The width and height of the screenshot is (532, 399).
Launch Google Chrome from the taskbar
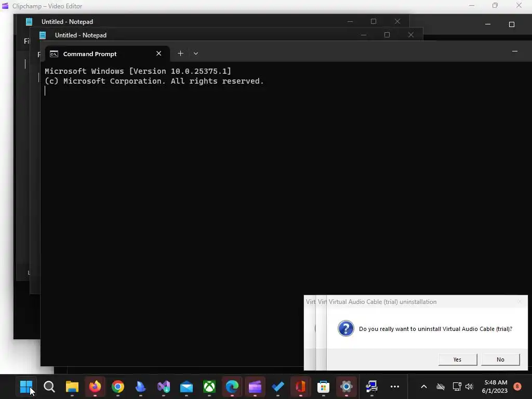118,386
